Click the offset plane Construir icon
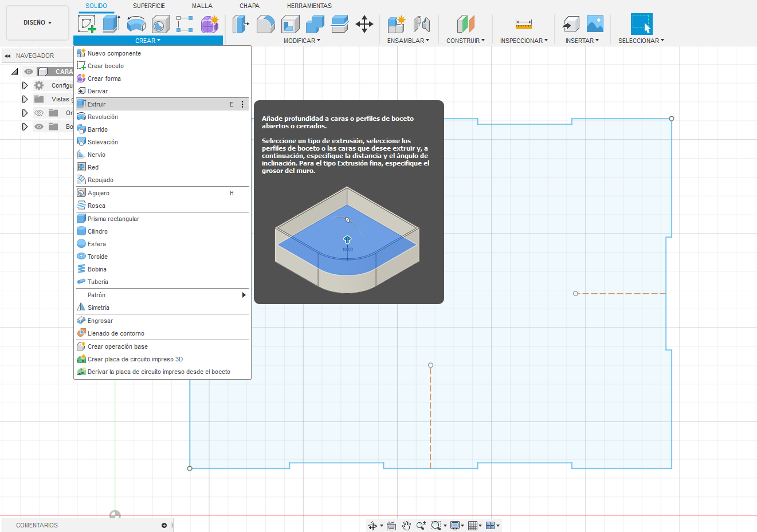The image size is (757, 532). coord(466,24)
